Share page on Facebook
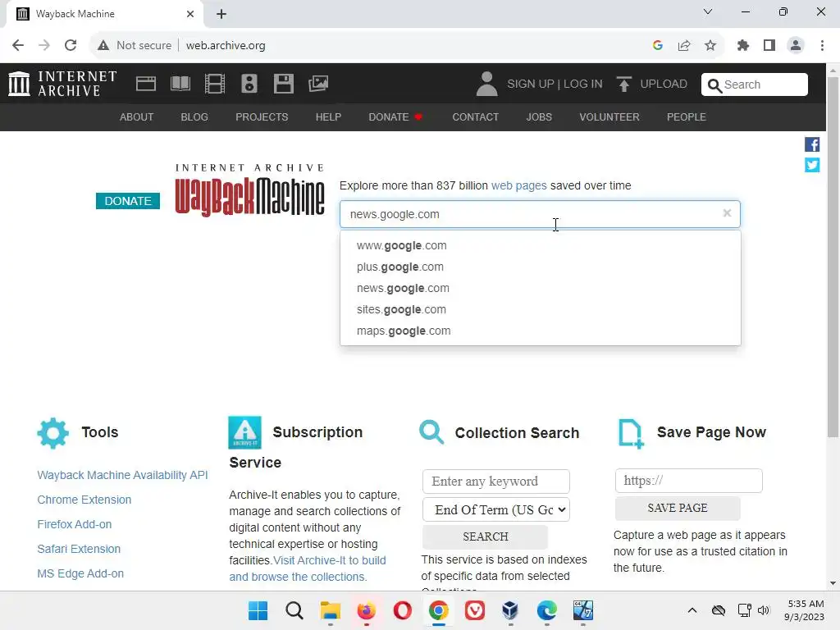This screenshot has height=630, width=840. coord(812,144)
